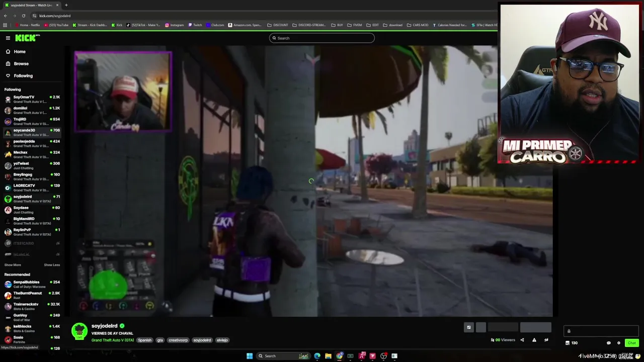Open the Twitch bookmark
Screen dimensions: 644x362
click(x=195, y=25)
